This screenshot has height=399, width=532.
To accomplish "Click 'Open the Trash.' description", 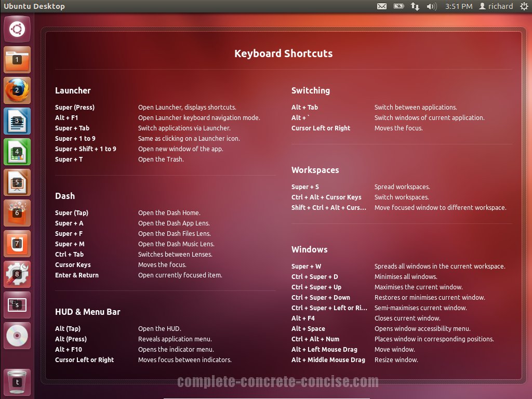I will (161, 159).
